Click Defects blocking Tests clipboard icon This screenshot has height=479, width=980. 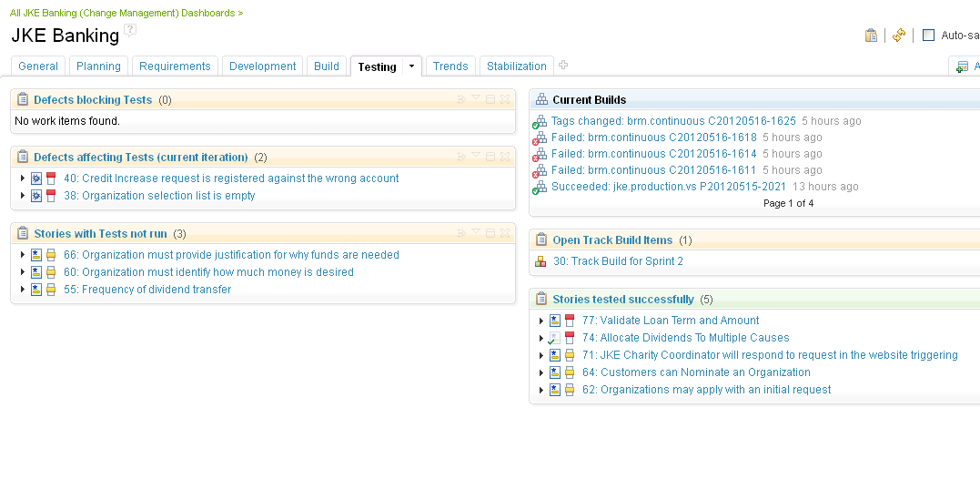coord(23,99)
